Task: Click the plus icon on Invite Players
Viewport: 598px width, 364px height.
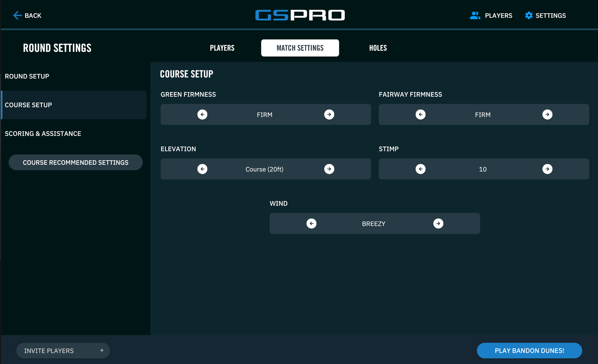Action: click(x=102, y=350)
